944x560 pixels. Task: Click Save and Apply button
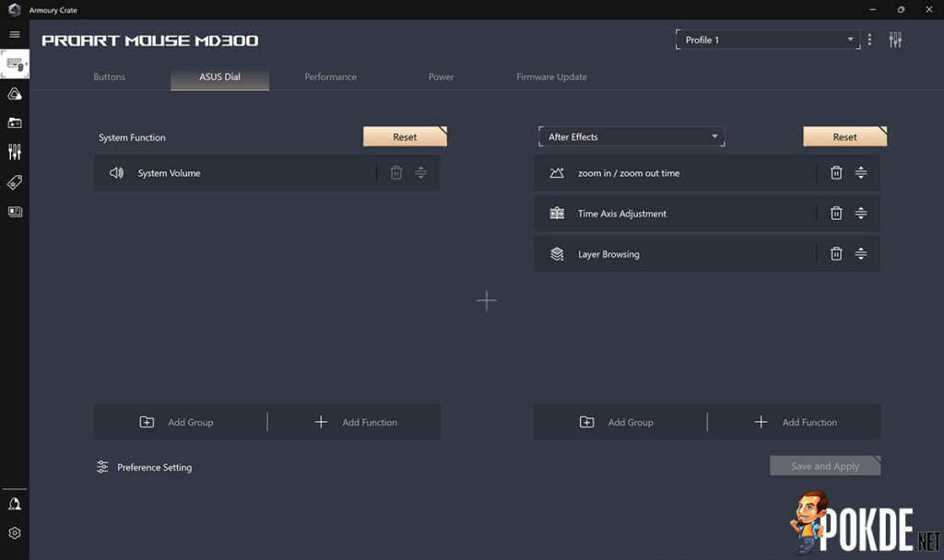coord(825,465)
